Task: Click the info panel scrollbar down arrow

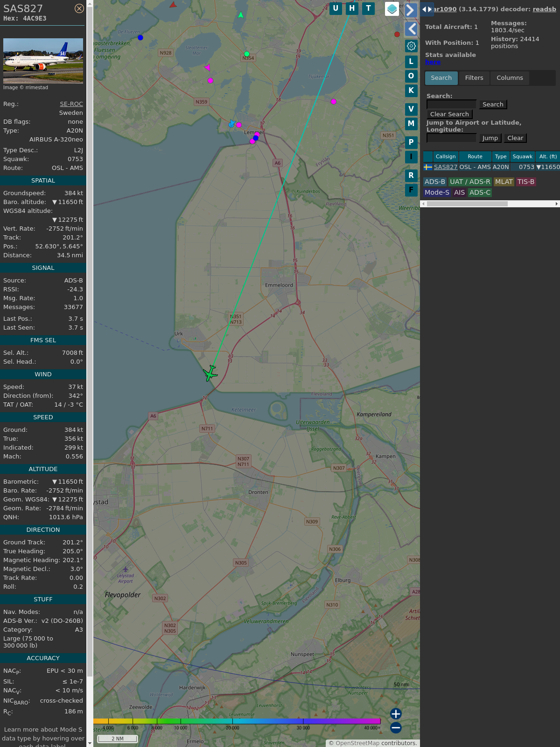Action: click(x=90, y=743)
